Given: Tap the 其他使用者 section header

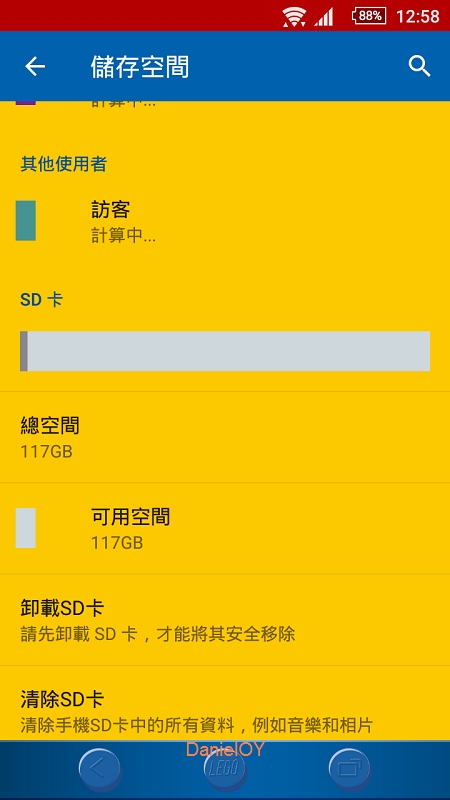Looking at the screenshot, I should tap(64, 164).
